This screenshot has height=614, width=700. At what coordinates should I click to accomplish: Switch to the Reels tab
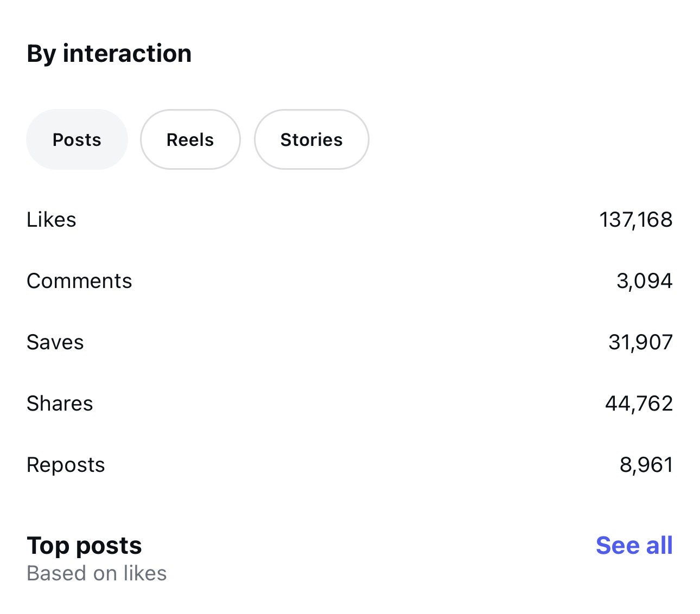click(190, 140)
